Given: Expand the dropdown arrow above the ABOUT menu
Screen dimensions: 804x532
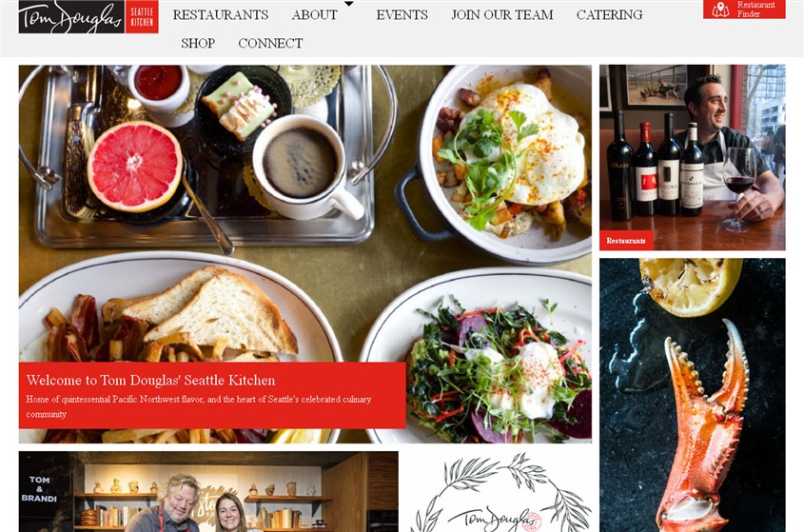Looking at the screenshot, I should [348, 4].
